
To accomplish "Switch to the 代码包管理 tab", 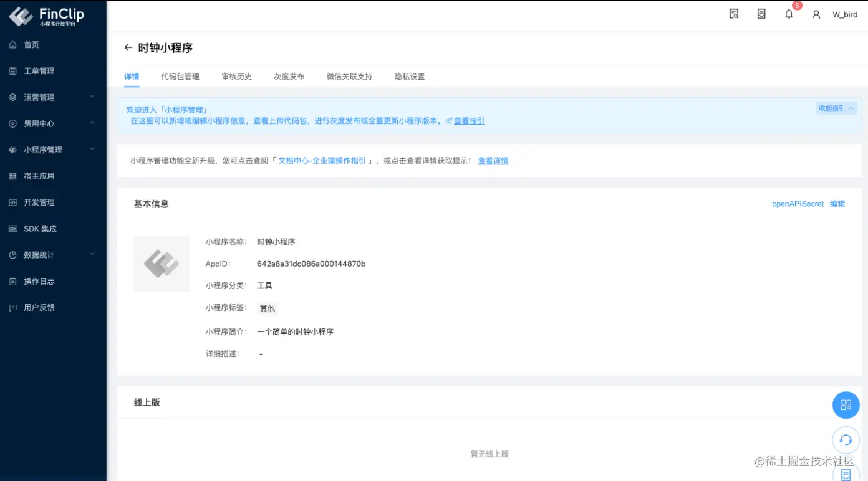I will [x=180, y=77].
